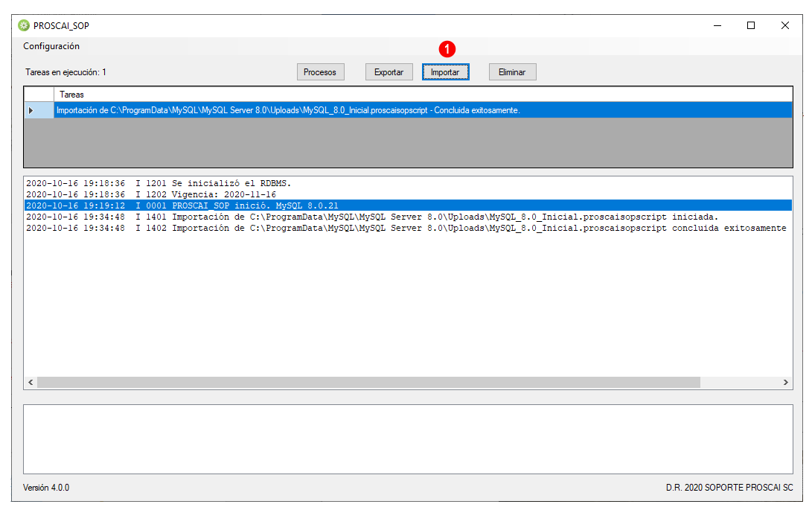Click the Exportar button
The width and height of the screenshot is (812, 510).
(389, 72)
